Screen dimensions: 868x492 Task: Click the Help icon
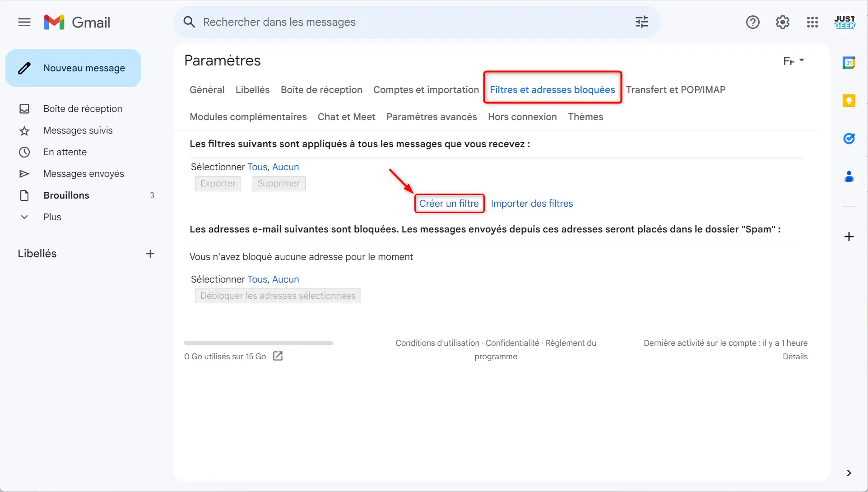pos(752,22)
